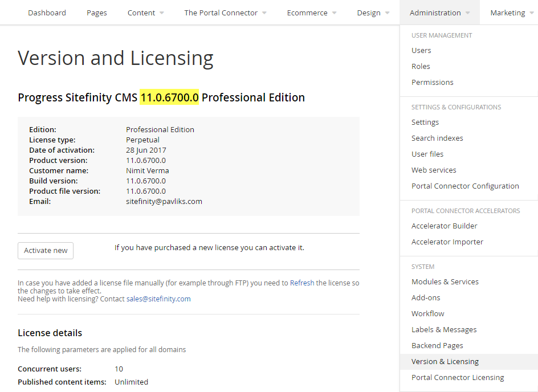
Task: Expand The Portal Connector dropdown arrow
Action: [x=264, y=13]
